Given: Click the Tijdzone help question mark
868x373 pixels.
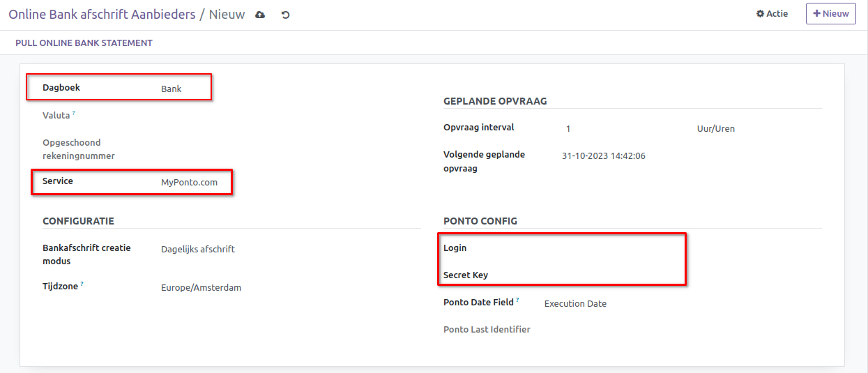Looking at the screenshot, I should (x=82, y=284).
